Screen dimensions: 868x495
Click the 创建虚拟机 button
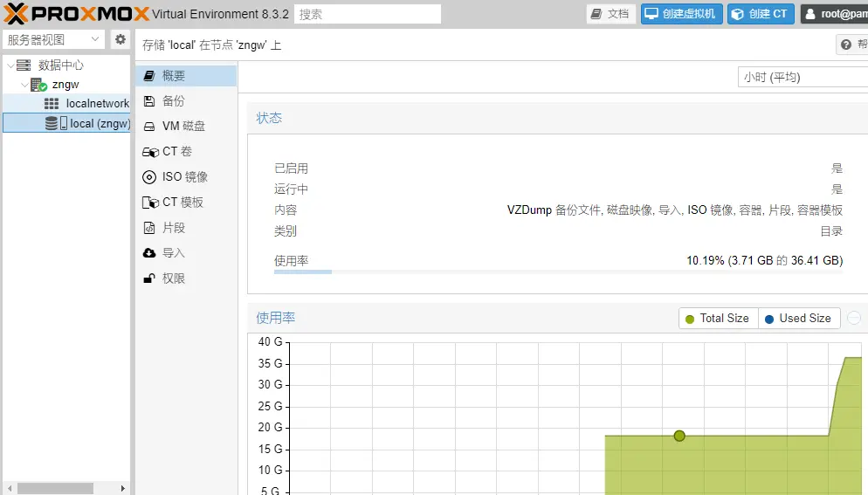(x=681, y=14)
